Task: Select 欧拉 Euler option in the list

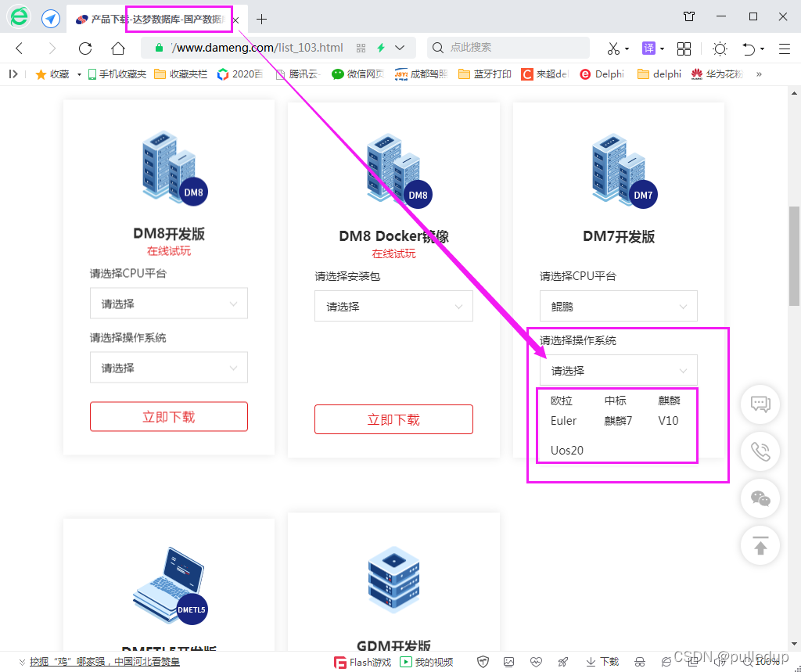Action: (x=563, y=411)
